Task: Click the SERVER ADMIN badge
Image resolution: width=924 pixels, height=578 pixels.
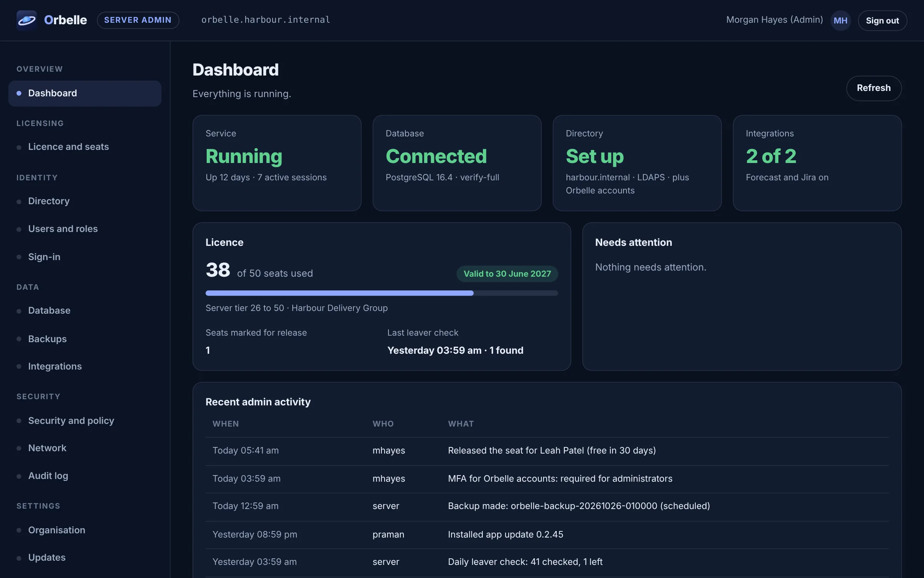Action: [x=138, y=20]
